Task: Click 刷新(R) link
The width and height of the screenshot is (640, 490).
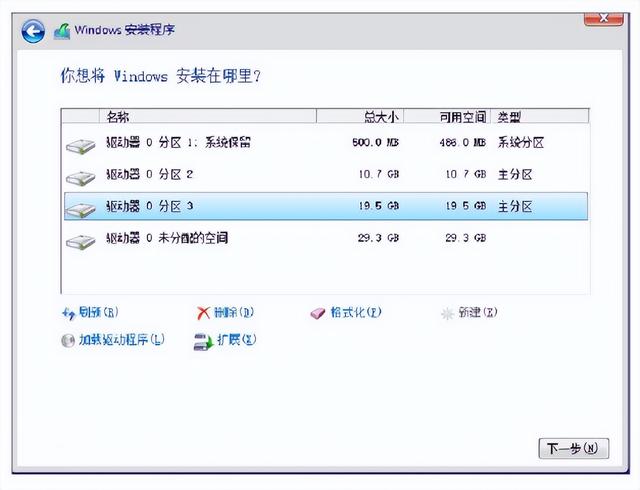Action: [98, 312]
